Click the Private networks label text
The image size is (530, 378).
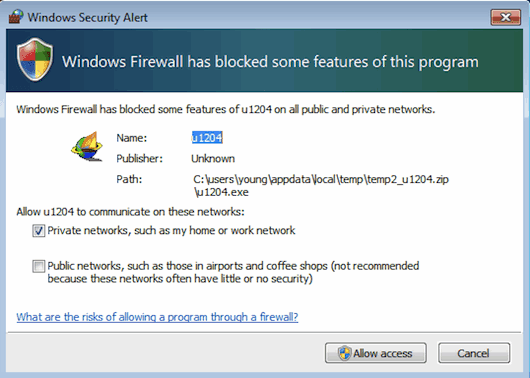[171, 231]
